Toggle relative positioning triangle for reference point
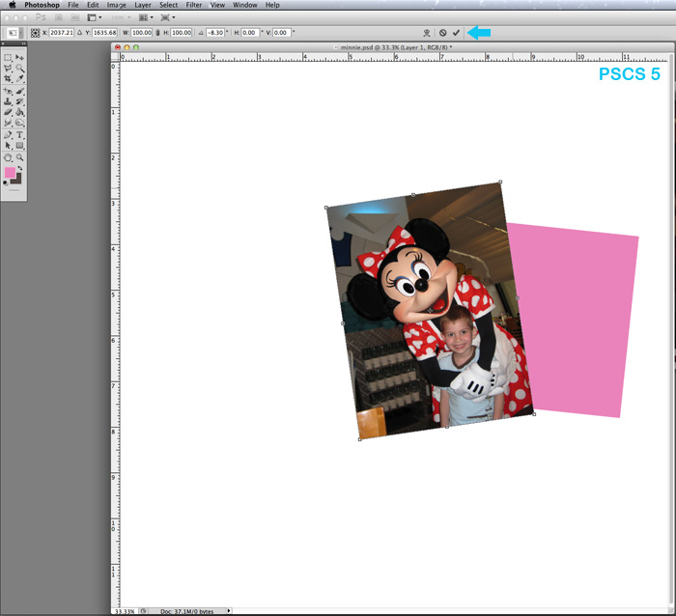 [79, 33]
